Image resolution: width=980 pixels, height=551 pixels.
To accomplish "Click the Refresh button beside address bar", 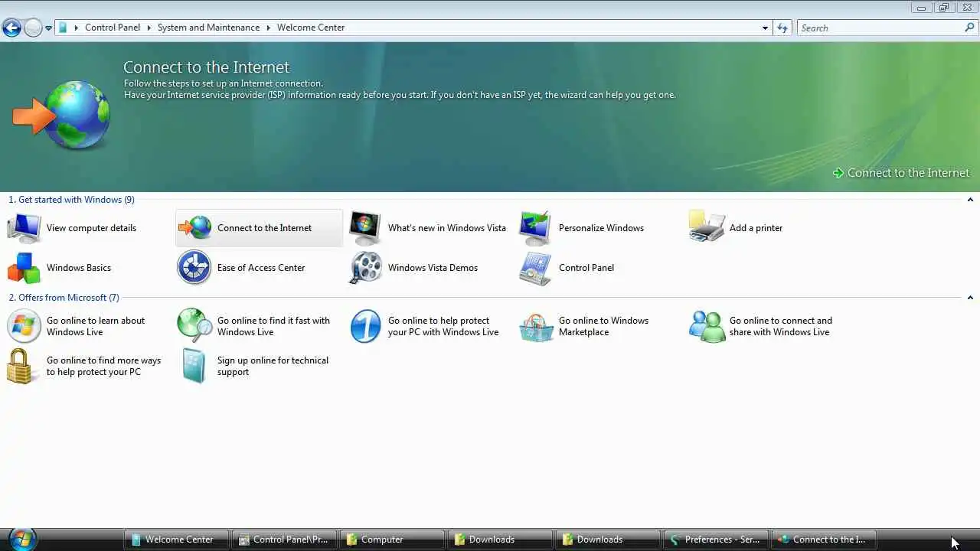I will click(x=782, y=28).
